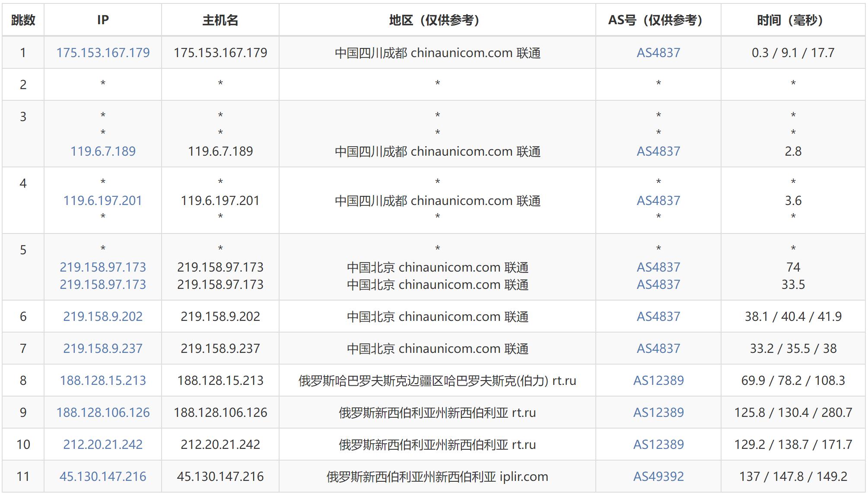This screenshot has height=493, width=868.
Task: Click the black hostname text 212.20.21.242
Action: coord(220,445)
